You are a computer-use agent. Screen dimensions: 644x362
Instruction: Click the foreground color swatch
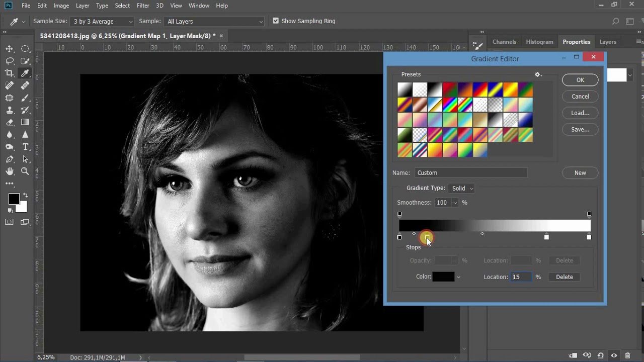pos(14,199)
